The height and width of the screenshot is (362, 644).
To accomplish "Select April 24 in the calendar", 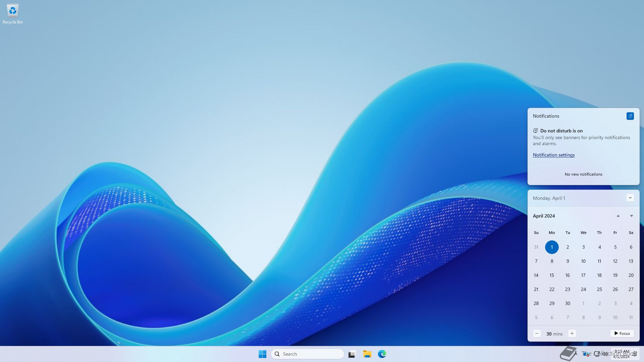I will point(583,289).
